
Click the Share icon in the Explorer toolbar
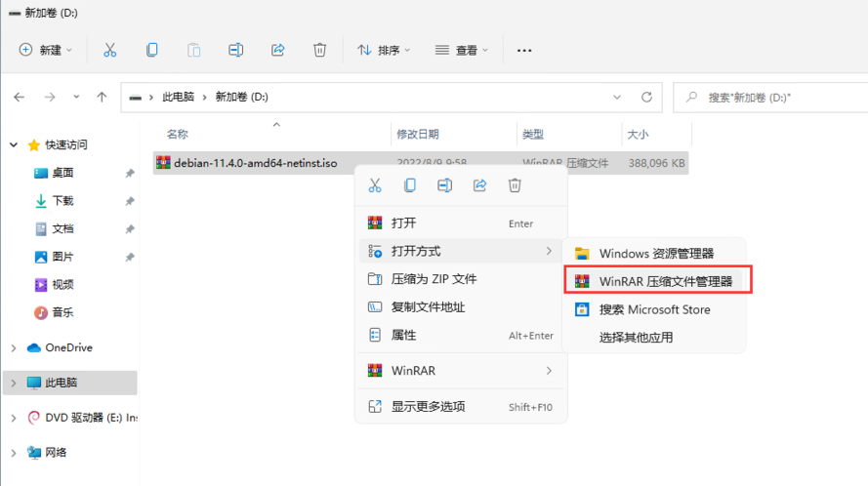click(278, 51)
